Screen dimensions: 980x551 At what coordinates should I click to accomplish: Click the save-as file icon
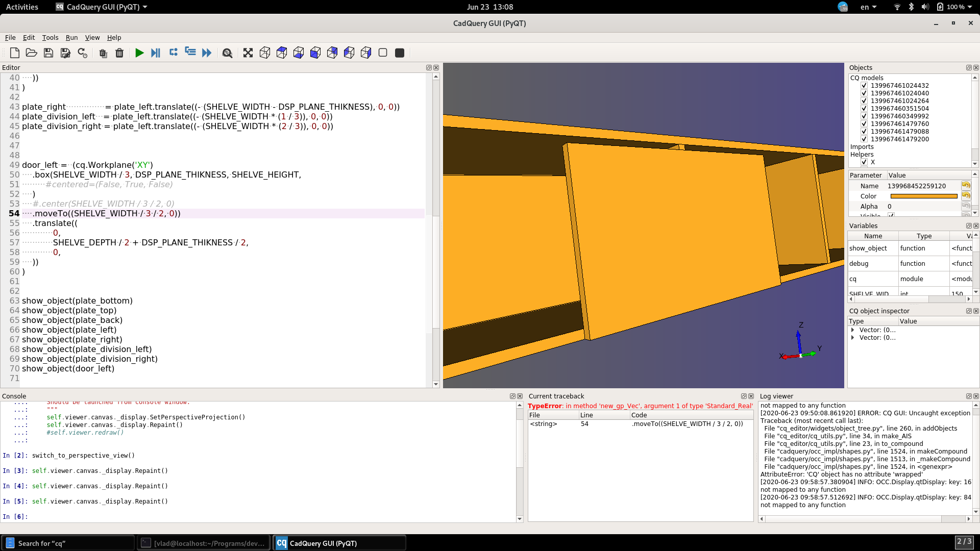tap(65, 53)
